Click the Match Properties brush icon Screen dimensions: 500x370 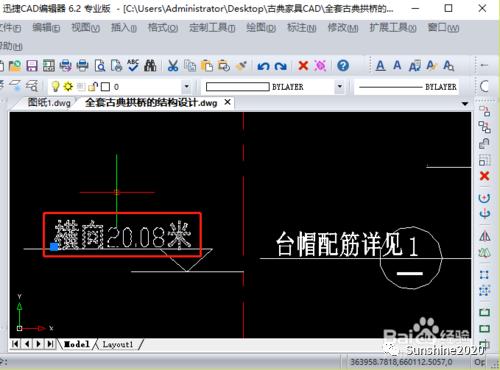[x=241, y=66]
